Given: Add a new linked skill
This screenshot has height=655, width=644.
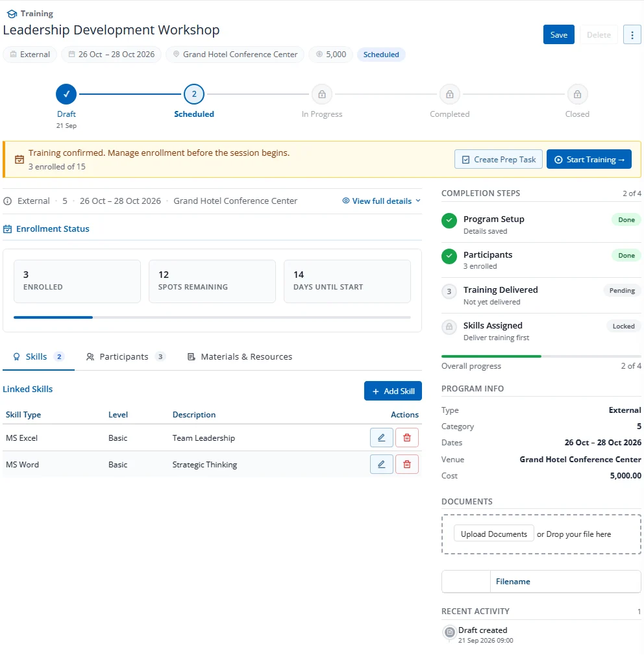Looking at the screenshot, I should point(393,391).
